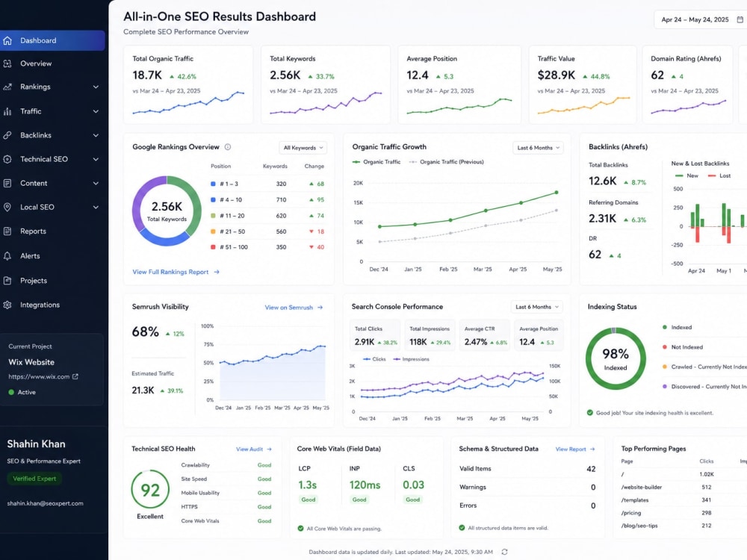Click green check icon beside indexing health message
747x560 pixels.
(x=590, y=413)
